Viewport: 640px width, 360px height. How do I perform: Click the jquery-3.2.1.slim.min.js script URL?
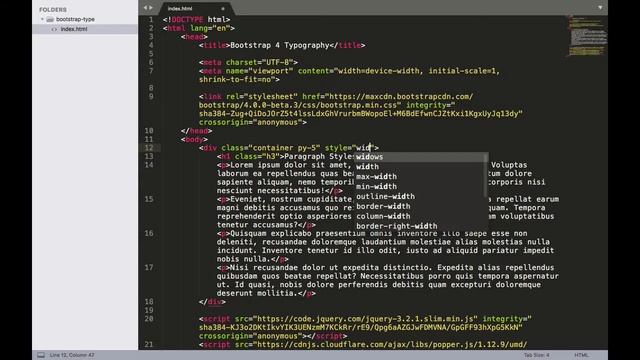367,319
